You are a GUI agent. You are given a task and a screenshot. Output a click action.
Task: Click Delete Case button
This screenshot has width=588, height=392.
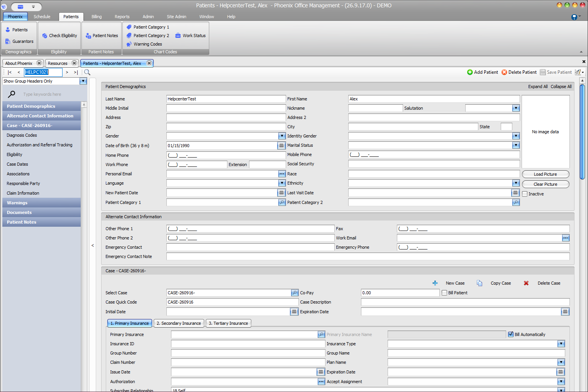click(542, 283)
